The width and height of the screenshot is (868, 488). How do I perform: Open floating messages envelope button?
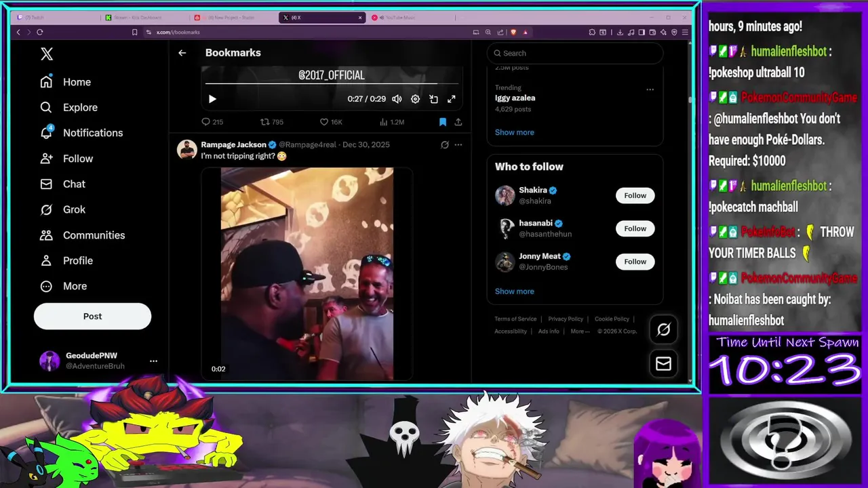coord(663,364)
